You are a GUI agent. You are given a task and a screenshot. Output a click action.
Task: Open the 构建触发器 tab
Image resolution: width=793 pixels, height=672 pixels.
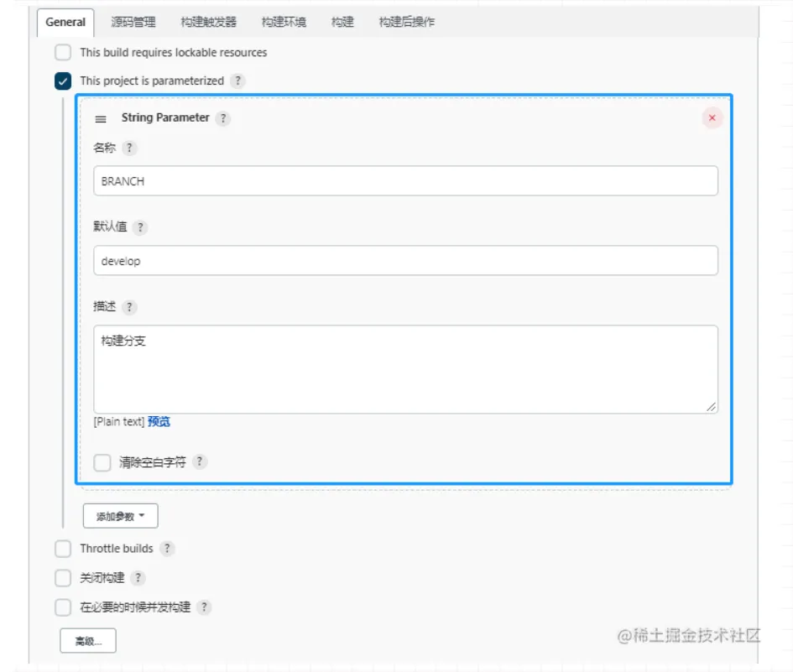(x=208, y=23)
